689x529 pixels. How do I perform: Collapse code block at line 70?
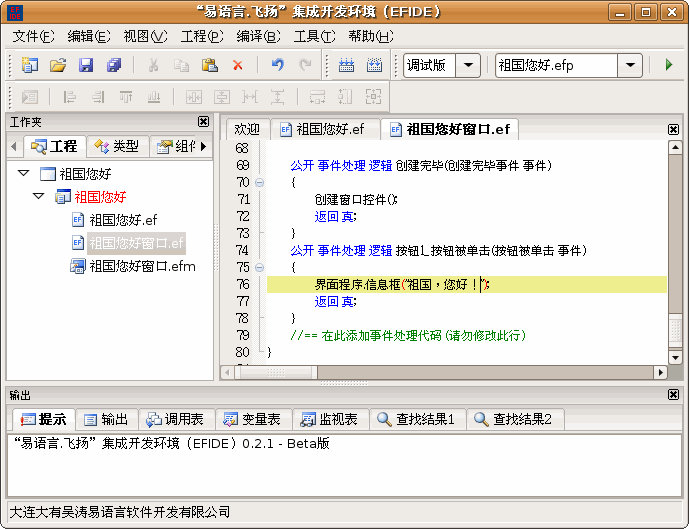click(260, 183)
